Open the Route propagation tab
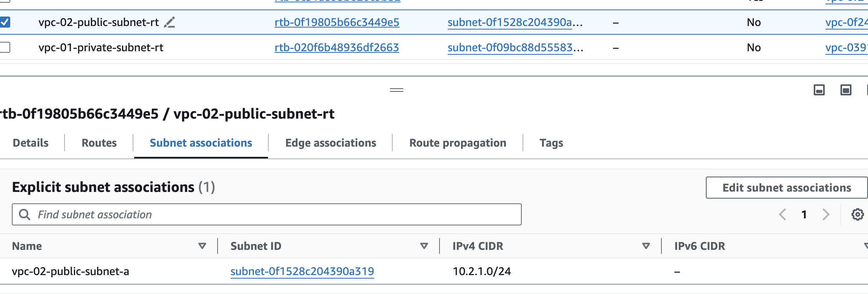The image size is (868, 294). click(458, 143)
